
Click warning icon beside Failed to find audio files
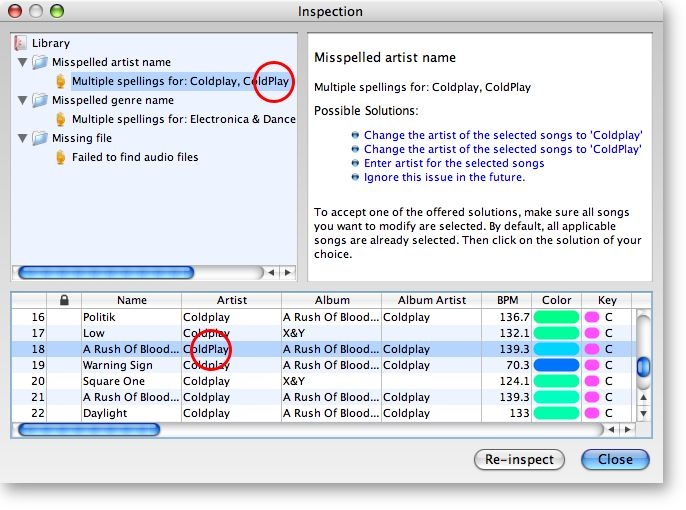(61, 157)
